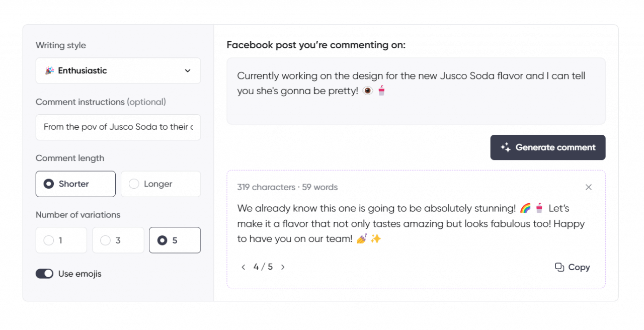Viewport: 644px width, 330px height.
Task: Click the comment instructions input field
Action: point(118,127)
